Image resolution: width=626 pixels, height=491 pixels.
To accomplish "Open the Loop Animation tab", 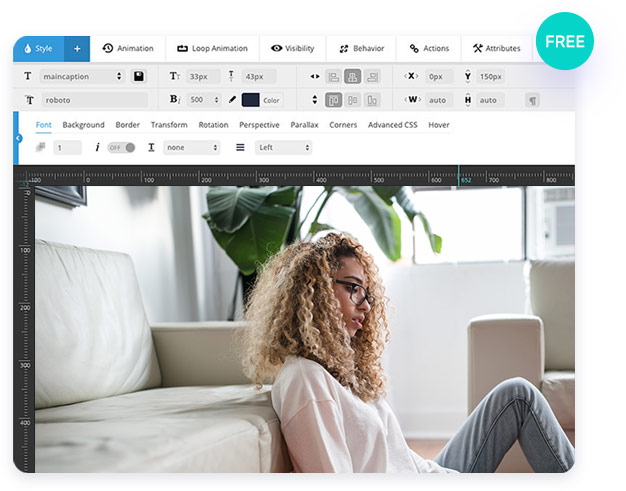I will [212, 49].
